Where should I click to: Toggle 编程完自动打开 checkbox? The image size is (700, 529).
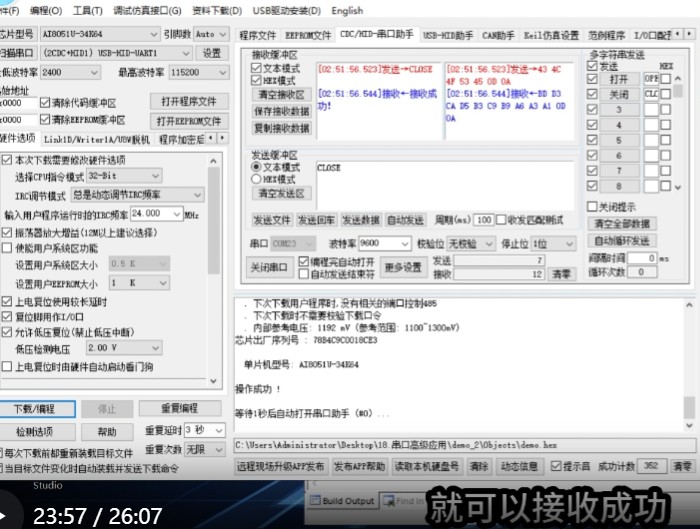304,261
